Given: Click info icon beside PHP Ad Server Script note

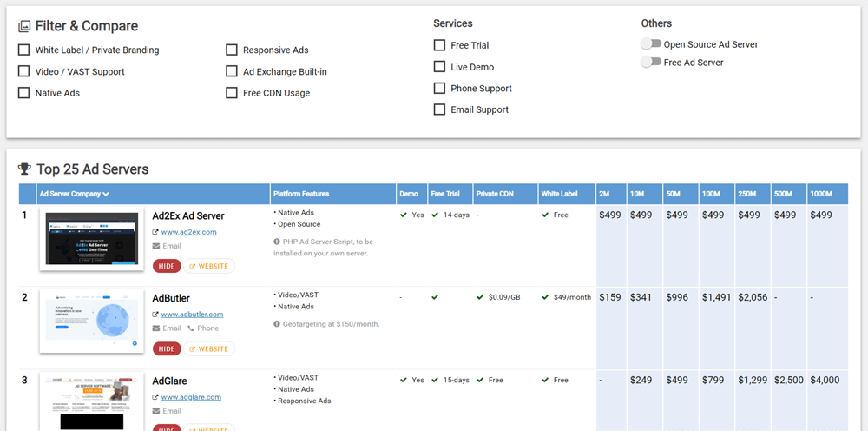Looking at the screenshot, I should [x=277, y=242].
